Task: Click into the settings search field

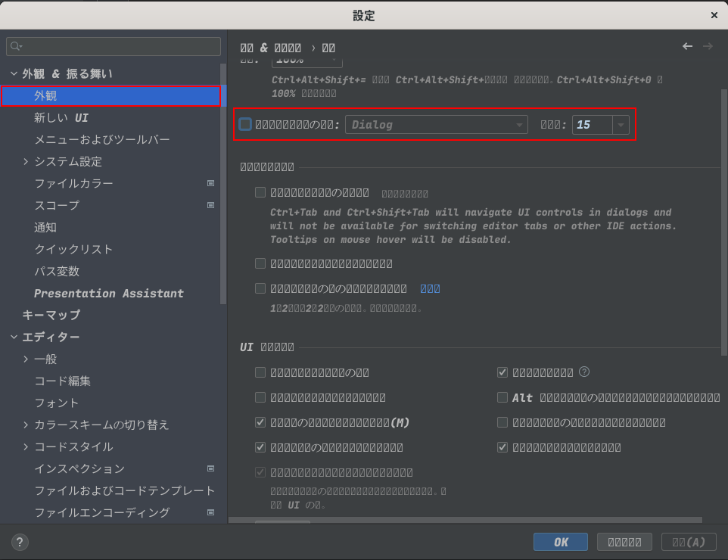Action: pyautogui.click(x=114, y=46)
